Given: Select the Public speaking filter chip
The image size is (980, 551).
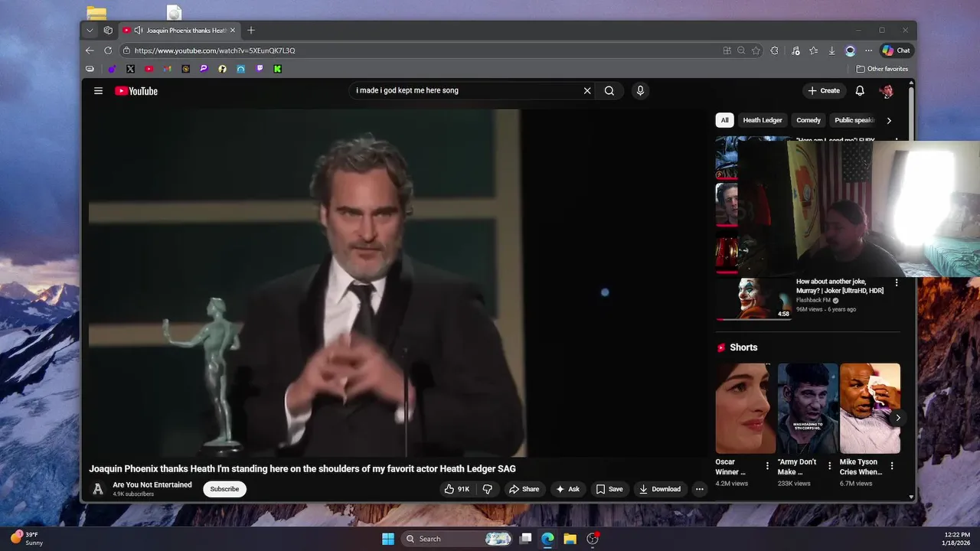Looking at the screenshot, I should pos(853,120).
